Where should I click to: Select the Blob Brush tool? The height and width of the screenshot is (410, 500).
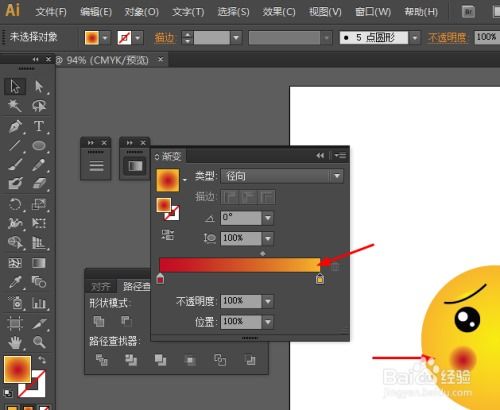(15, 183)
